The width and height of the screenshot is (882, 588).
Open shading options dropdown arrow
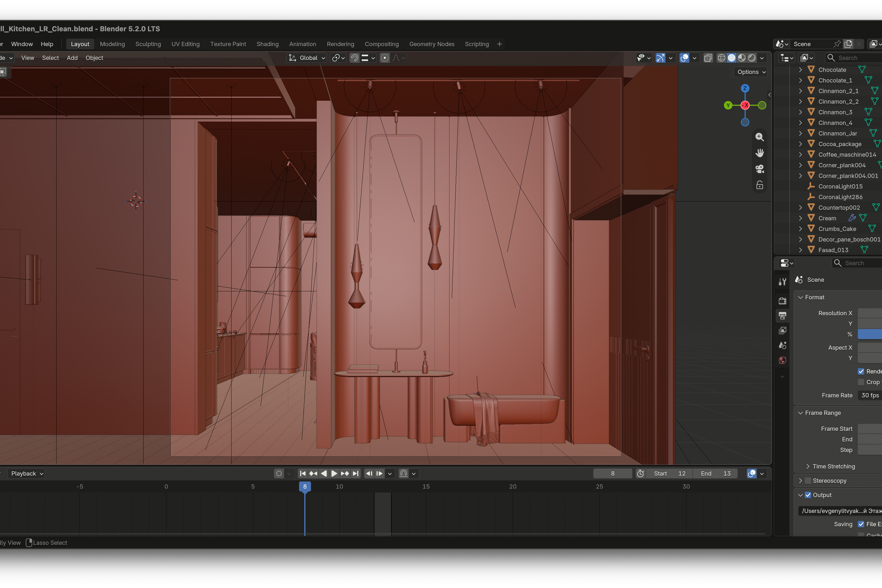pyautogui.click(x=762, y=58)
